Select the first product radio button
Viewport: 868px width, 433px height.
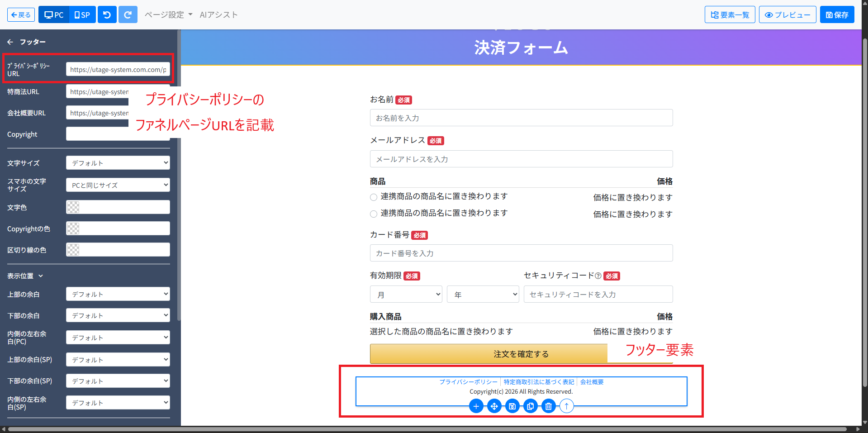[374, 197]
